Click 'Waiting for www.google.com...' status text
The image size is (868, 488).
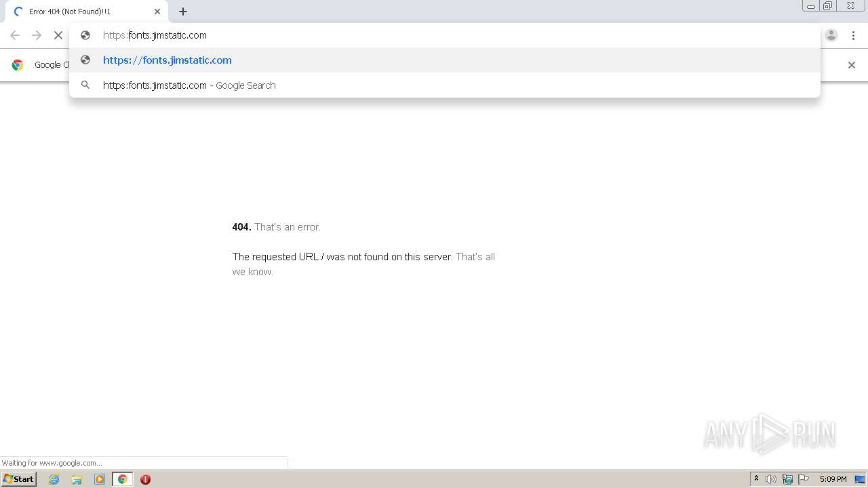coord(52,463)
